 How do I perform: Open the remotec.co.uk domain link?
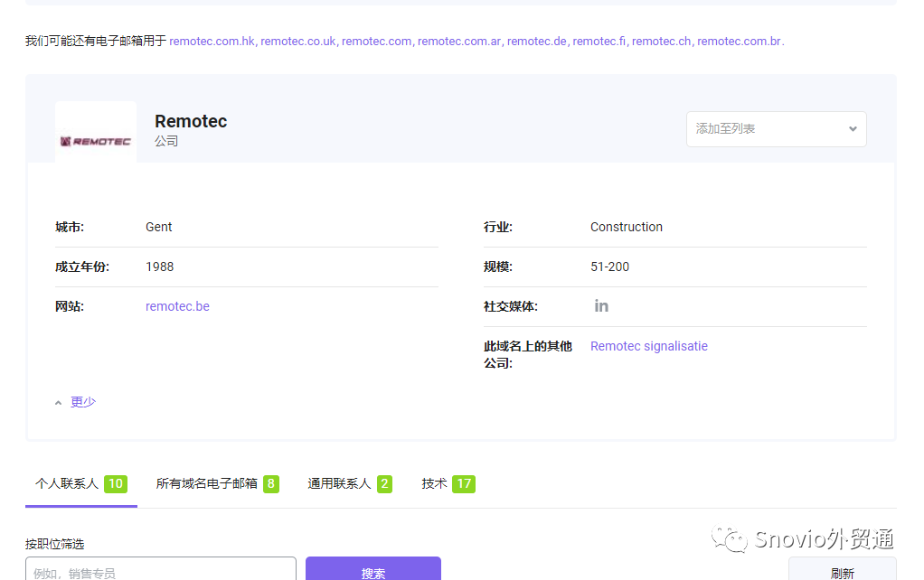click(x=297, y=42)
